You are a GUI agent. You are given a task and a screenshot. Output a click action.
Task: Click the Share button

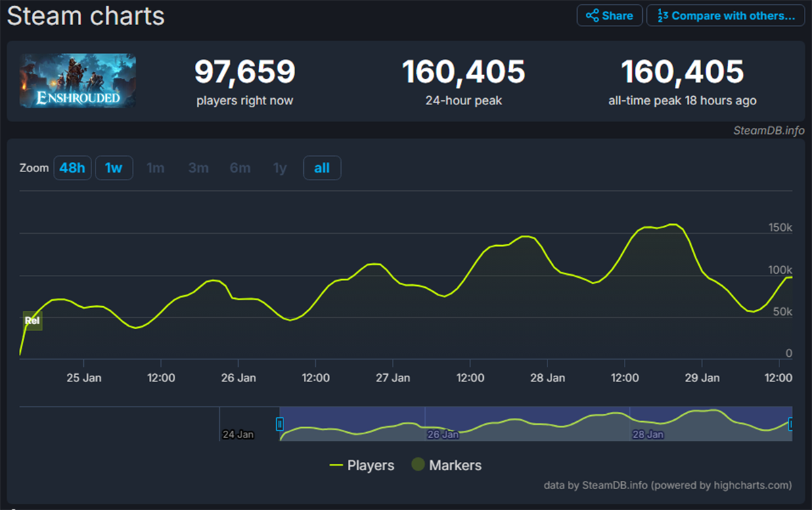[x=609, y=16]
